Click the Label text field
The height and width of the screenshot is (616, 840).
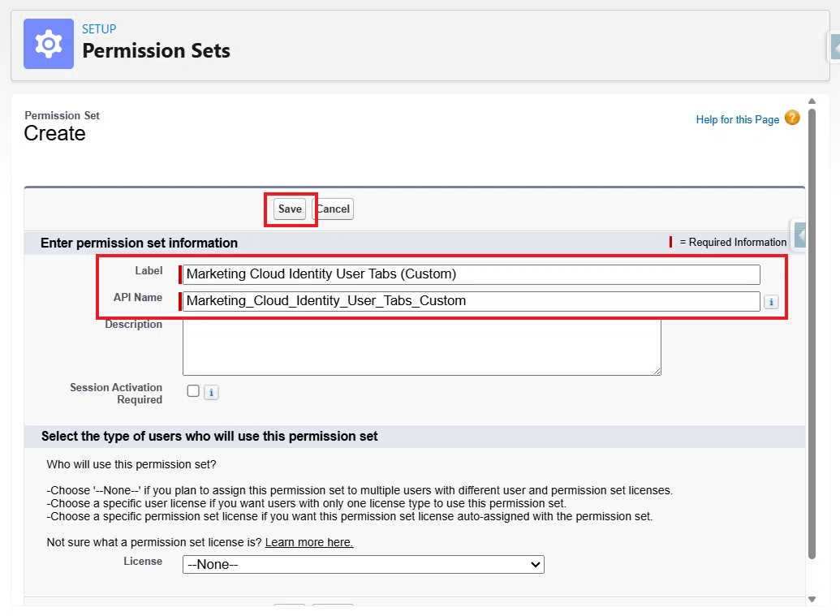click(x=472, y=274)
